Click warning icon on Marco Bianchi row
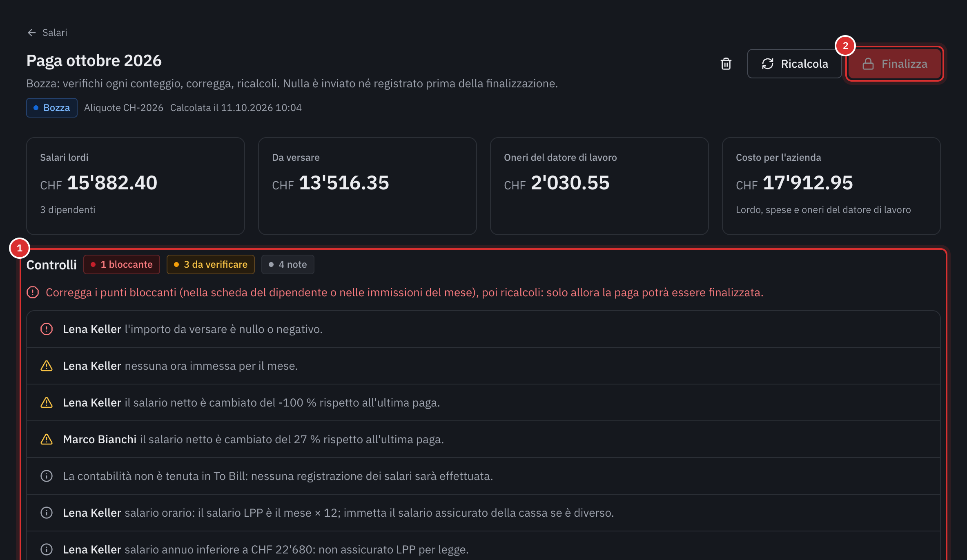Screen dimensions: 967x560 (47, 439)
